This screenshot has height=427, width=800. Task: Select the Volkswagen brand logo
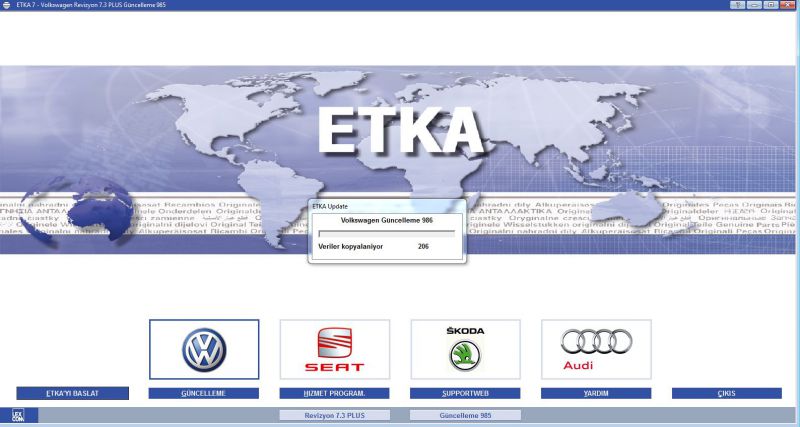204,349
